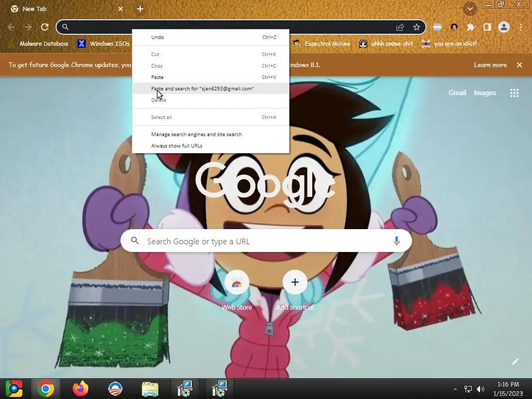Click the Chrome taskbar icon

pos(46,389)
